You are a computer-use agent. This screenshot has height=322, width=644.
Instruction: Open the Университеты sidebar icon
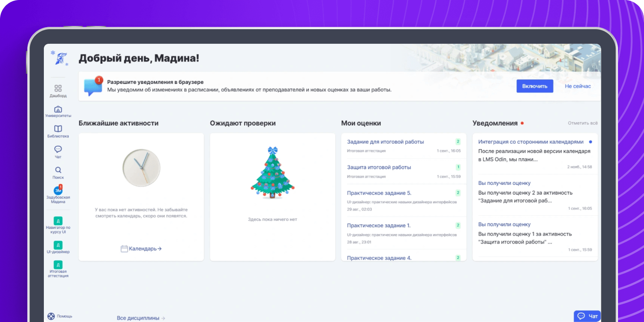pyautogui.click(x=58, y=109)
